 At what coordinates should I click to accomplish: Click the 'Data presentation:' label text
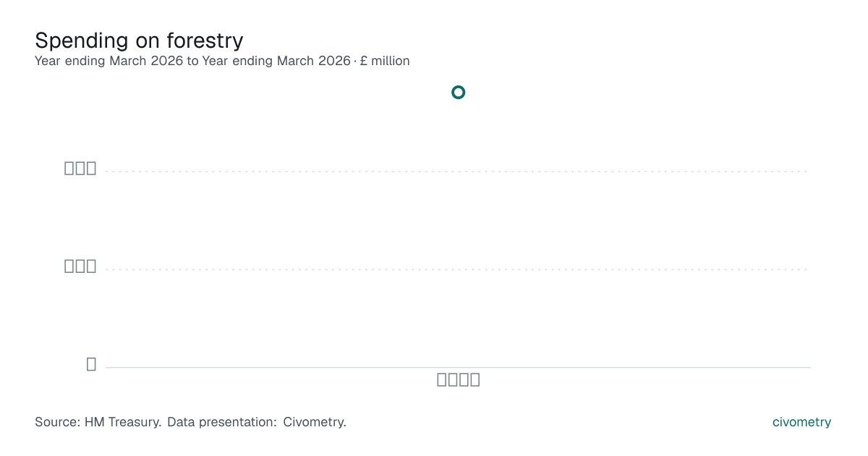coord(222,422)
